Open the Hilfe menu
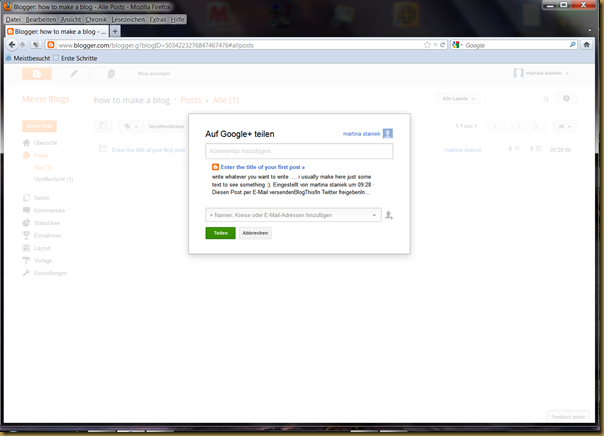The height and width of the screenshot is (436, 604). 178,19
